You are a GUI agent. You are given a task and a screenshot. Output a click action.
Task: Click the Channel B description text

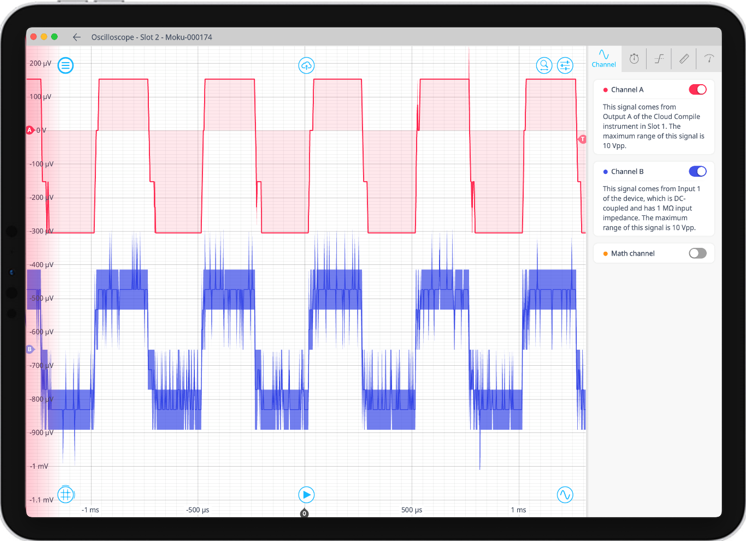point(651,208)
